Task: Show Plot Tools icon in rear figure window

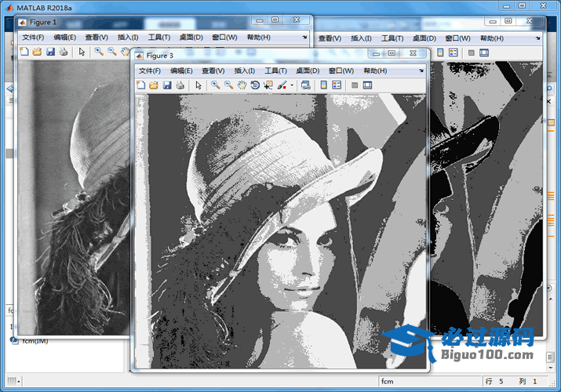Action: pos(484,53)
